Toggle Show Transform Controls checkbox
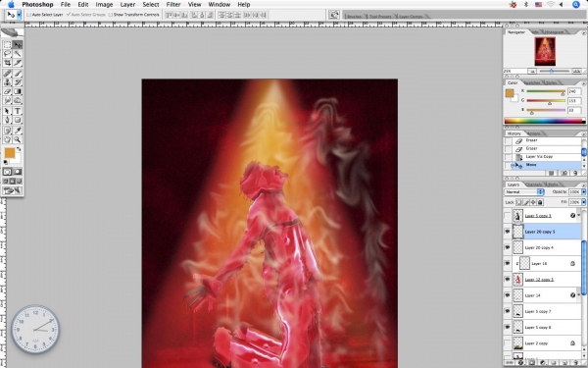588x368 pixels. [110, 15]
